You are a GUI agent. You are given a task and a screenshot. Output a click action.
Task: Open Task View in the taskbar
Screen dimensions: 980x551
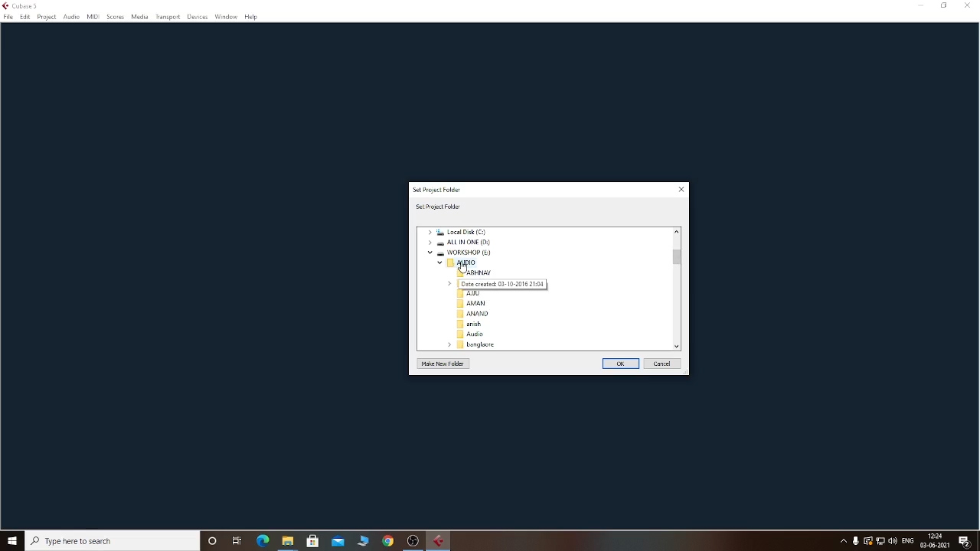tap(237, 541)
